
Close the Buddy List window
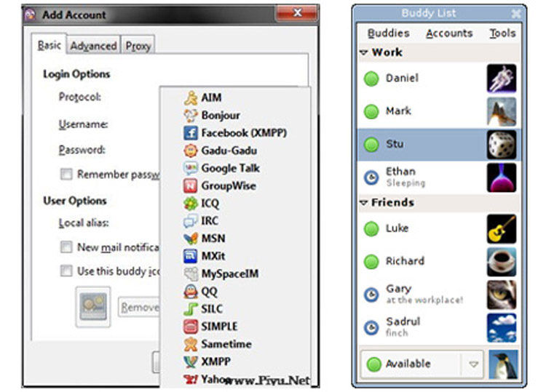[516, 14]
